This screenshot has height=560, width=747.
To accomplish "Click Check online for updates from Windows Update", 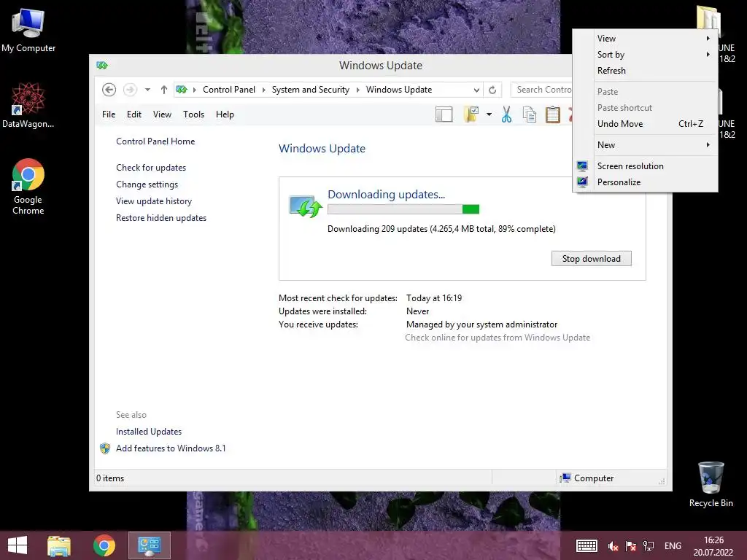I will (498, 337).
